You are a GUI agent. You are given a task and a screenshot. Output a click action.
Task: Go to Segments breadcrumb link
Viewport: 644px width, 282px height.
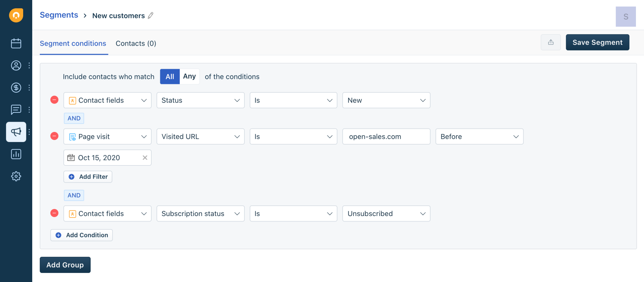(59, 15)
